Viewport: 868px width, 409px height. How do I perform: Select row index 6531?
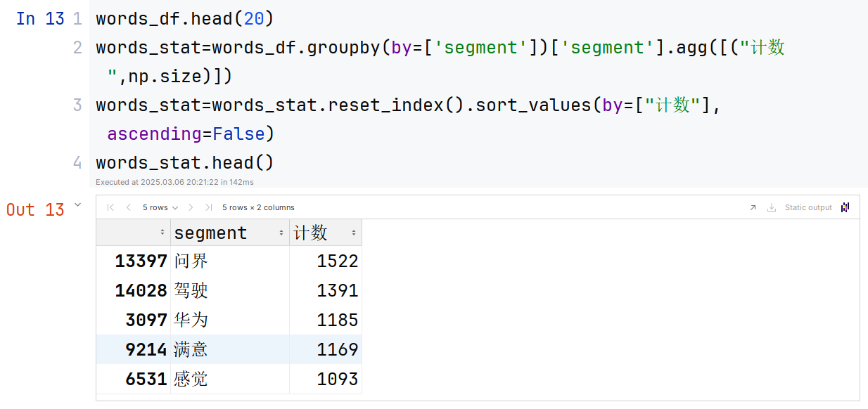(x=133, y=379)
